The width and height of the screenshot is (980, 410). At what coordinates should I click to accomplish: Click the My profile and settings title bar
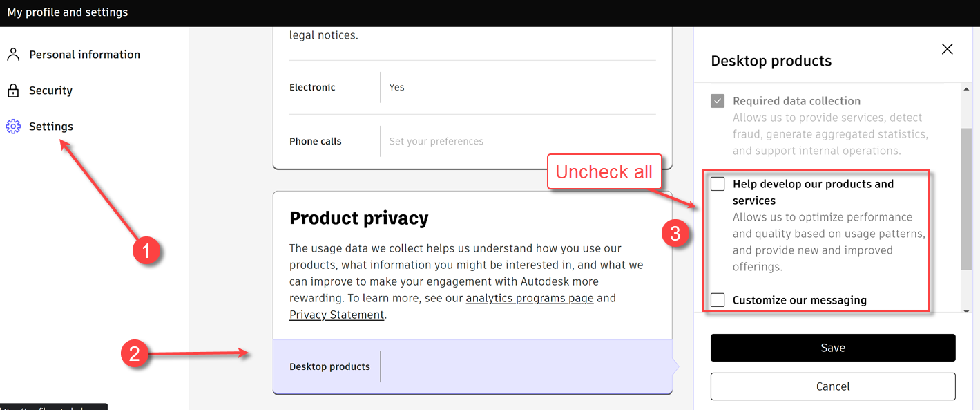point(67,12)
